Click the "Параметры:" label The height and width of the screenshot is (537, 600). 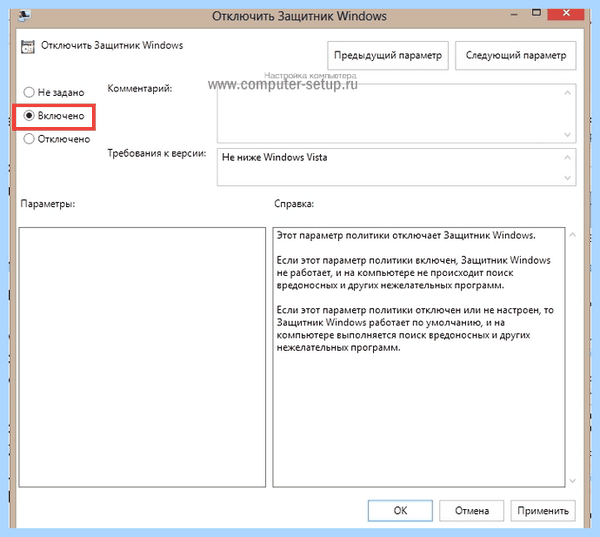[48, 204]
